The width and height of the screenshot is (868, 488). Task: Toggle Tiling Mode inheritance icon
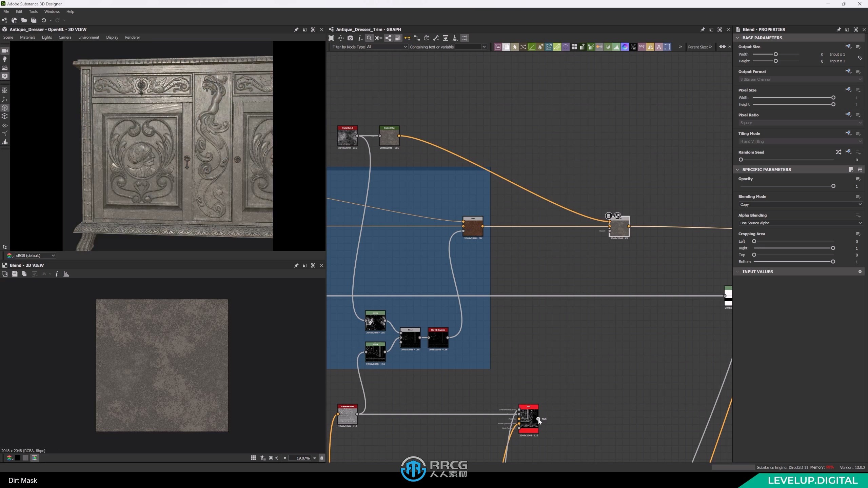tap(848, 133)
